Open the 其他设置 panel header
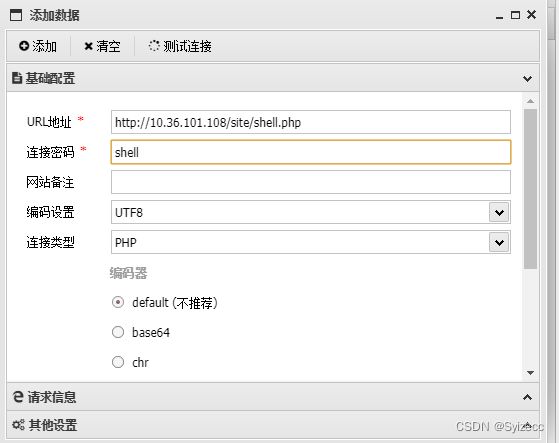This screenshot has width=559, height=443. tap(273, 425)
